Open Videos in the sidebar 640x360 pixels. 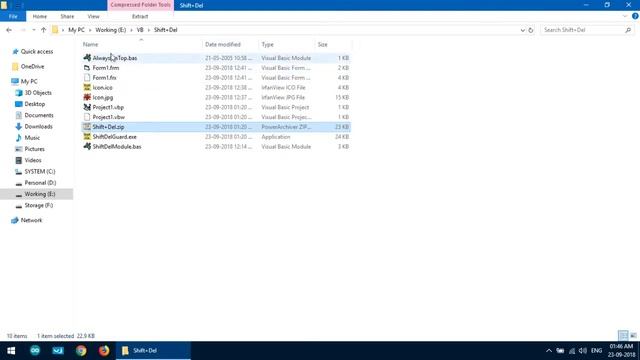33,160
